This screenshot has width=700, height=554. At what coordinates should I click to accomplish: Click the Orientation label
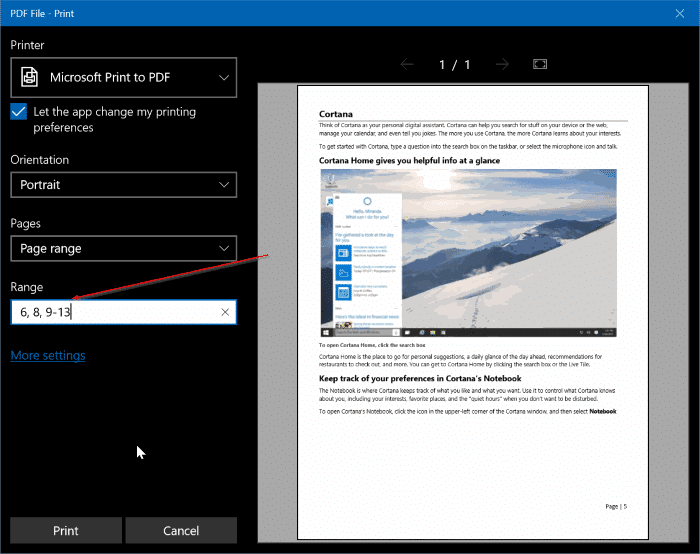click(x=40, y=160)
